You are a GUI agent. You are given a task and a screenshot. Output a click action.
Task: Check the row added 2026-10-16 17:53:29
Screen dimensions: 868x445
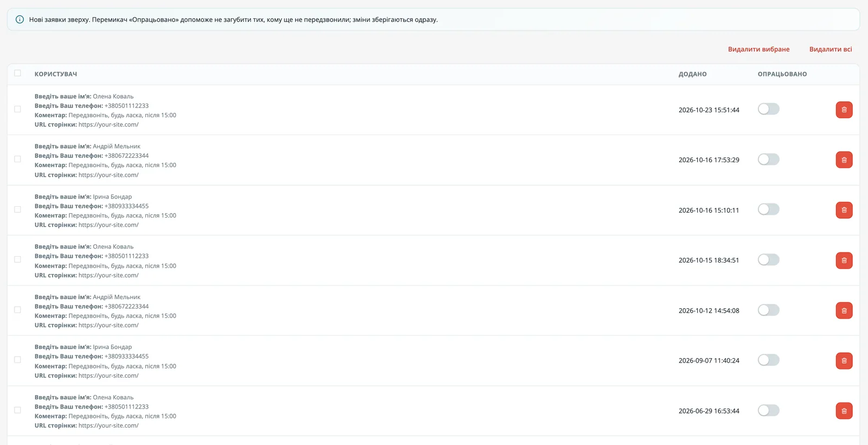click(x=17, y=159)
